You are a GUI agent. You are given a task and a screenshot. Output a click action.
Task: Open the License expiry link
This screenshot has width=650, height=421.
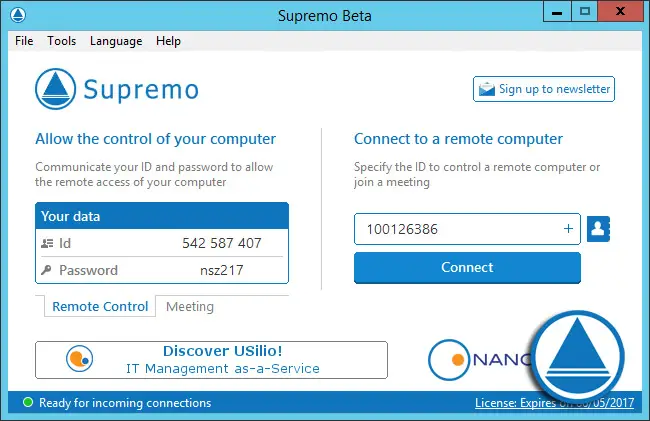[x=554, y=403]
